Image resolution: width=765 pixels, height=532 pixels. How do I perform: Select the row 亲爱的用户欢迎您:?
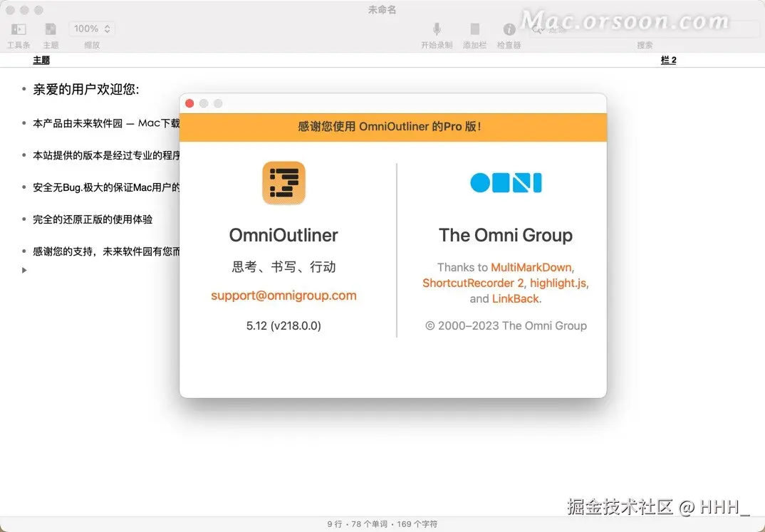[86, 89]
